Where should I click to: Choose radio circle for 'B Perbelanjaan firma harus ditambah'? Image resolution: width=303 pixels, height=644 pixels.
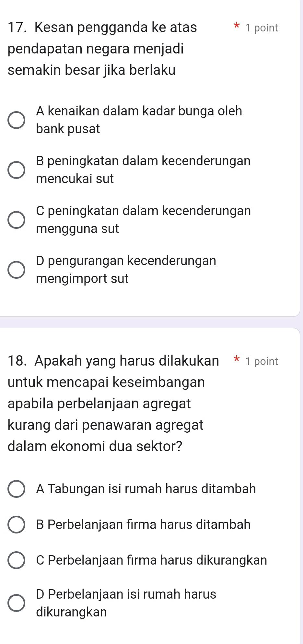(x=16, y=524)
